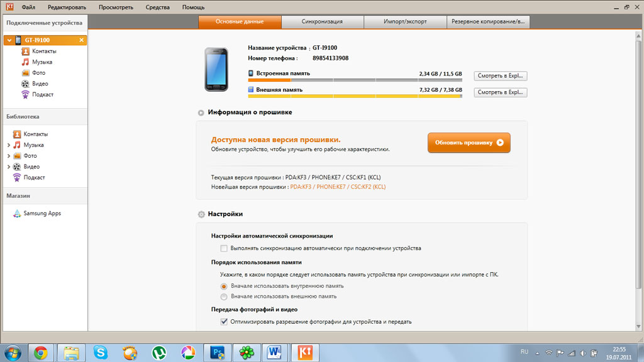Open Google Chrome from the taskbar
This screenshot has width=644, height=362.
click(41, 353)
